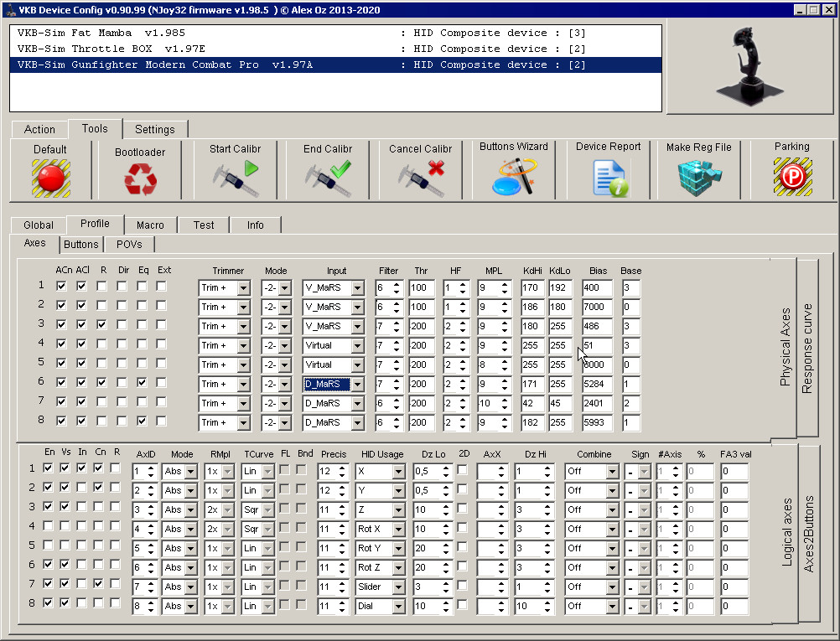
Task: Open Sign dropdown for logical axis 6
Action: pos(644,567)
